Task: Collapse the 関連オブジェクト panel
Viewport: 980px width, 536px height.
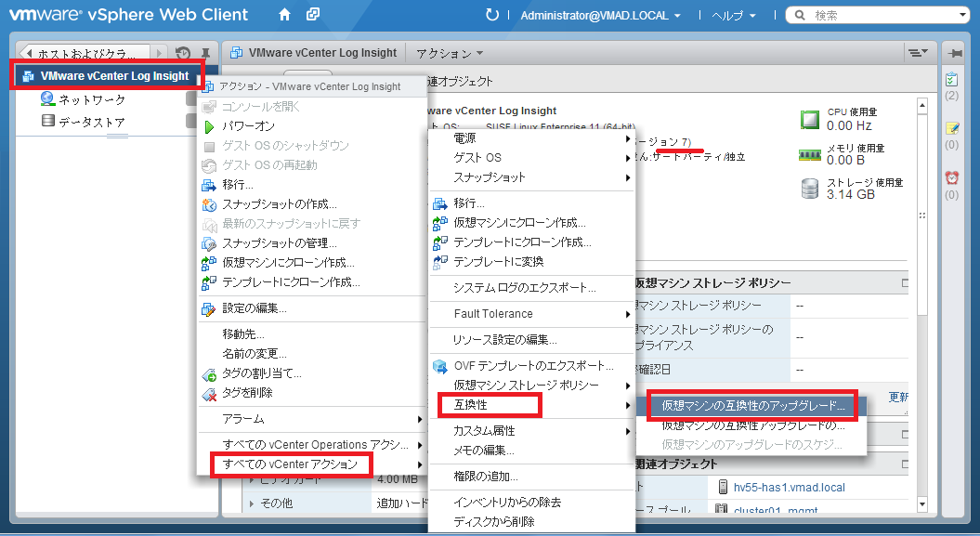Action: [x=905, y=464]
